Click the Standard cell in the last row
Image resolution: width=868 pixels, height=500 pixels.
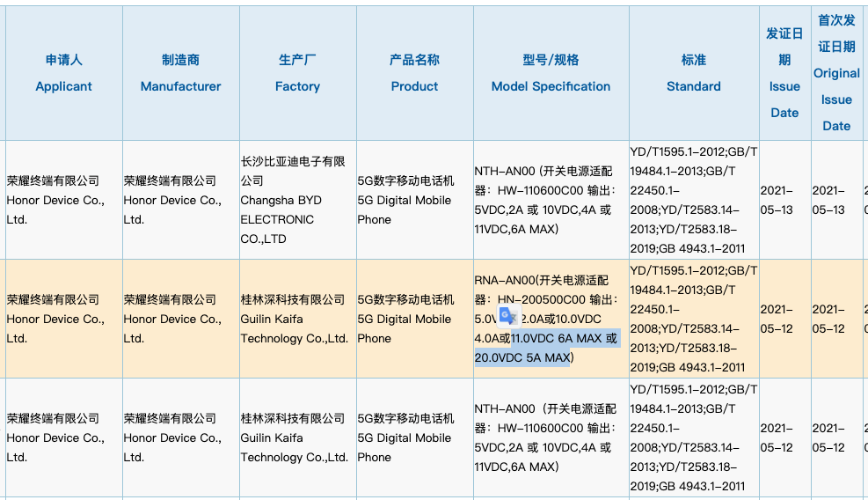coord(694,437)
